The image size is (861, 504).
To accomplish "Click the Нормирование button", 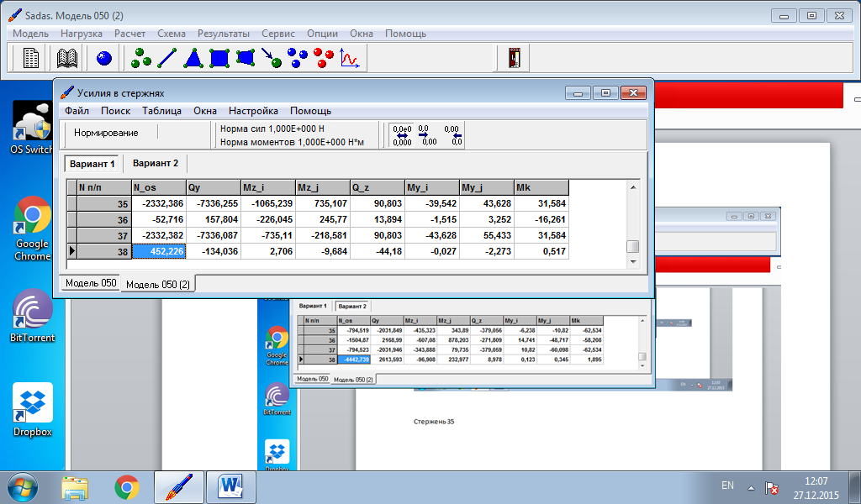I will (106, 133).
